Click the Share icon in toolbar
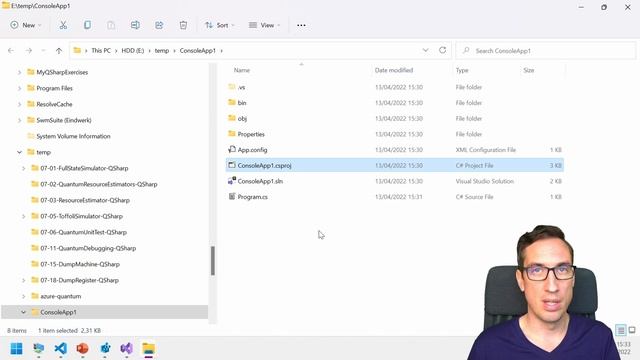This screenshot has width=640, height=360. [159, 25]
